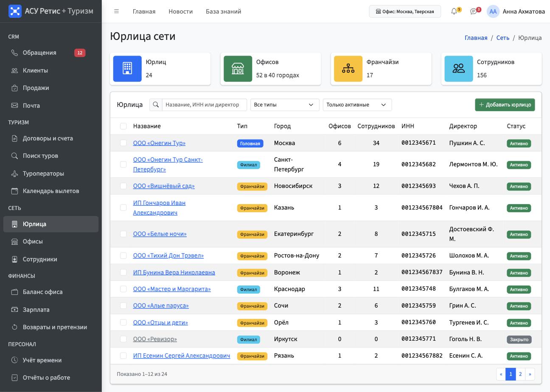Screen dimensions: 550x392
Task: Click the yellow Франчайзи hierarchy card icon
Action: click(348, 69)
